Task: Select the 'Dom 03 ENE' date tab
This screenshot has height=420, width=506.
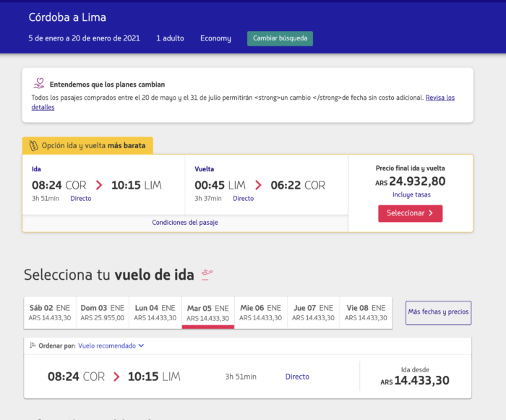Action: (x=102, y=312)
